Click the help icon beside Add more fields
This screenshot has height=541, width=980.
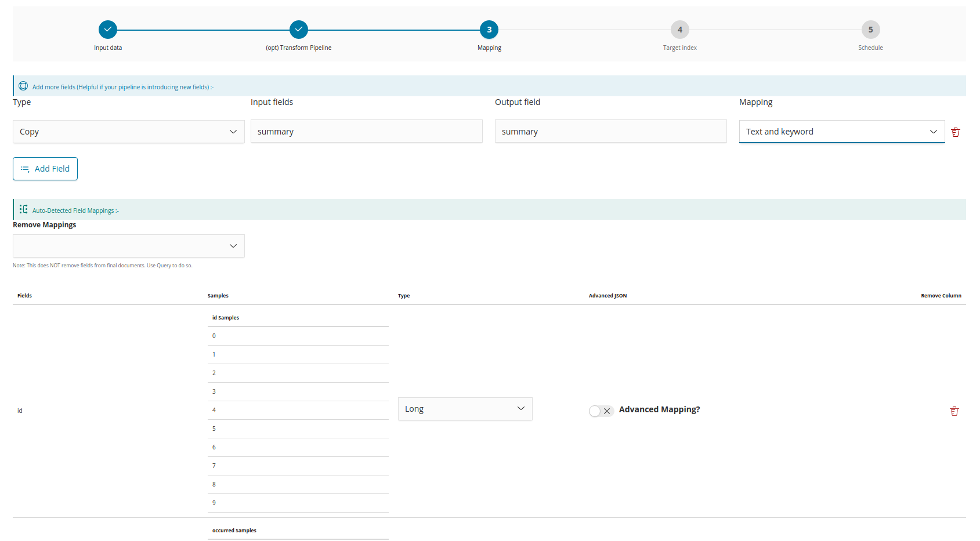pyautogui.click(x=23, y=86)
